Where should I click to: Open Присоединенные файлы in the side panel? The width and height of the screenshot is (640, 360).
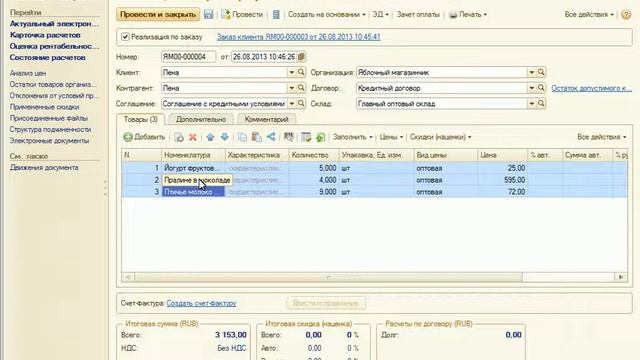click(49, 118)
